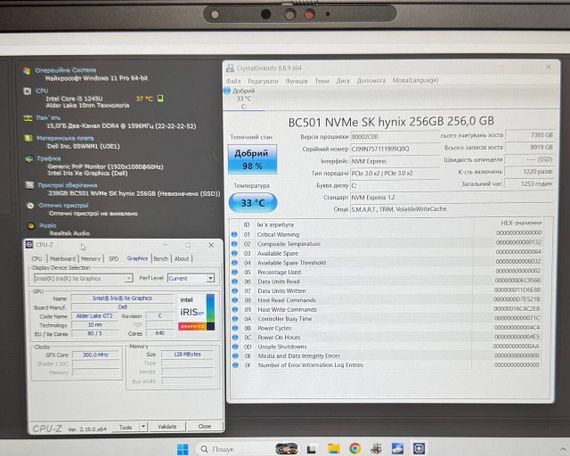Click the status dot for Critical Warning

click(234, 235)
